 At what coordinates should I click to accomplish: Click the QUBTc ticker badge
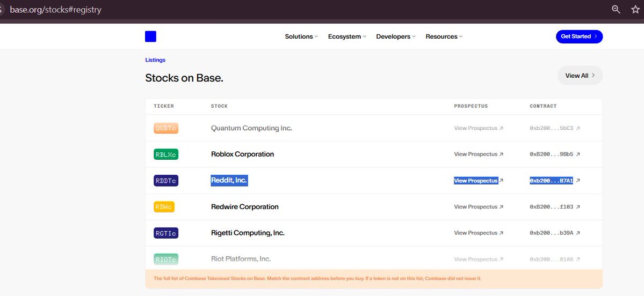[166, 128]
